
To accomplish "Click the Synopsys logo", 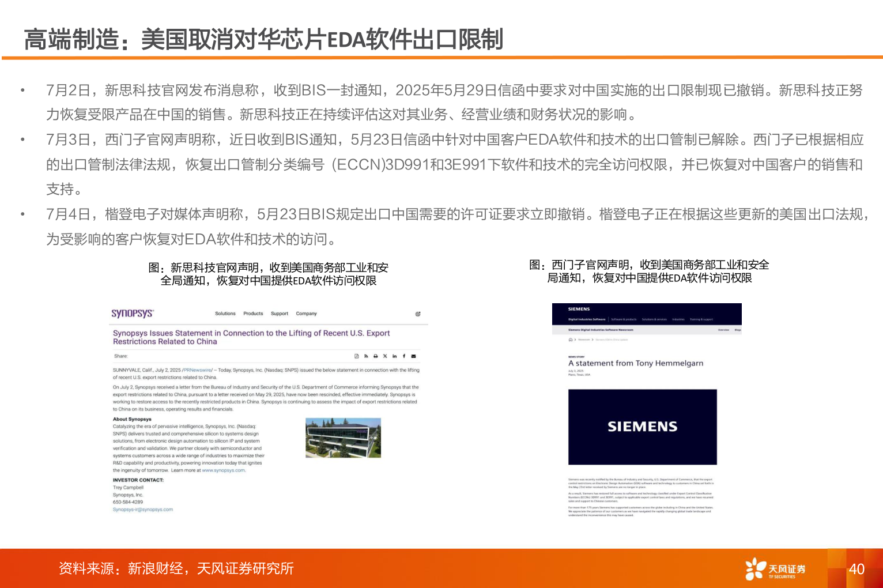I will 132,313.
